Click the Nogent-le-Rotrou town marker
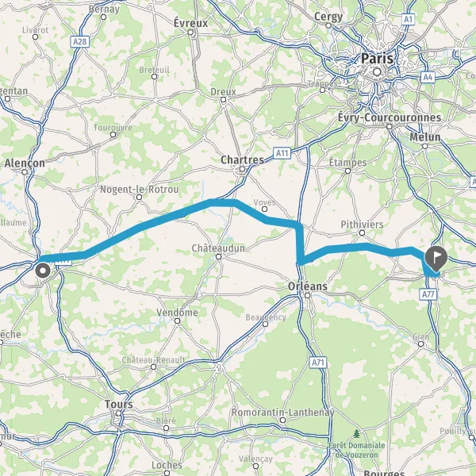This screenshot has width=476, height=476. (x=139, y=198)
